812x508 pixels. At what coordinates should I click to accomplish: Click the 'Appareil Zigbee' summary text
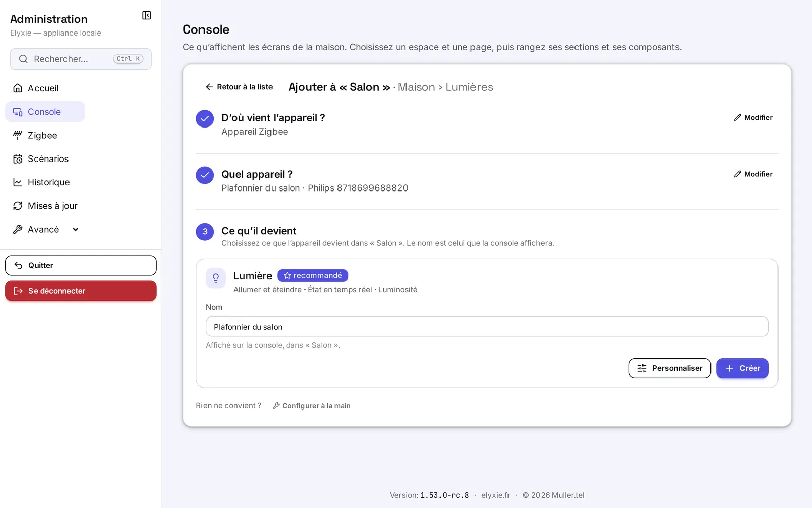click(x=255, y=132)
